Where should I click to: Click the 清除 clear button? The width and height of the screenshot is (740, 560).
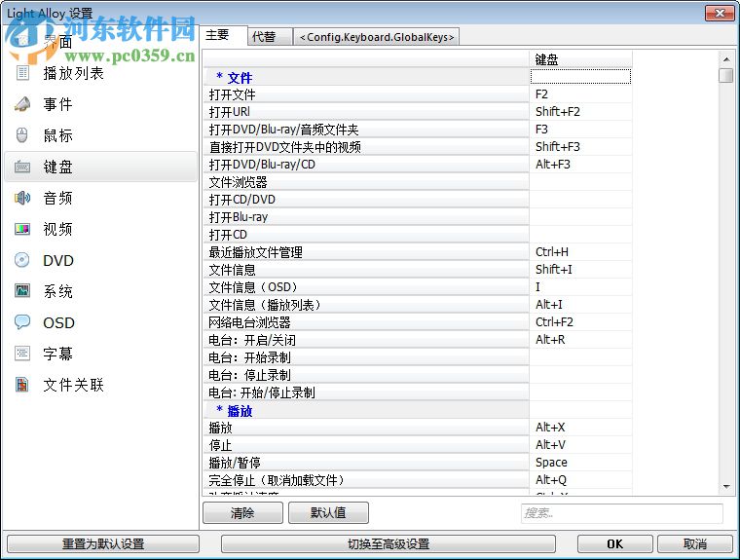point(242,513)
